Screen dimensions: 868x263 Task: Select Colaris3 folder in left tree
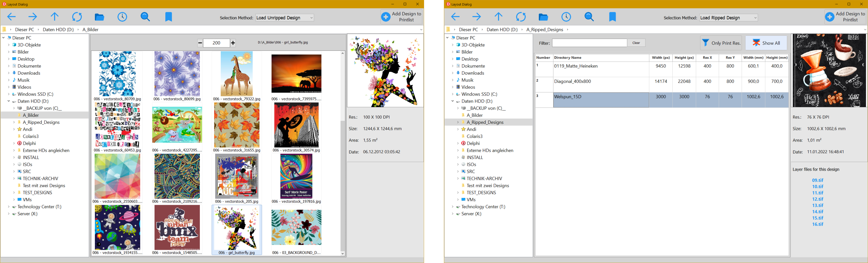coord(30,136)
